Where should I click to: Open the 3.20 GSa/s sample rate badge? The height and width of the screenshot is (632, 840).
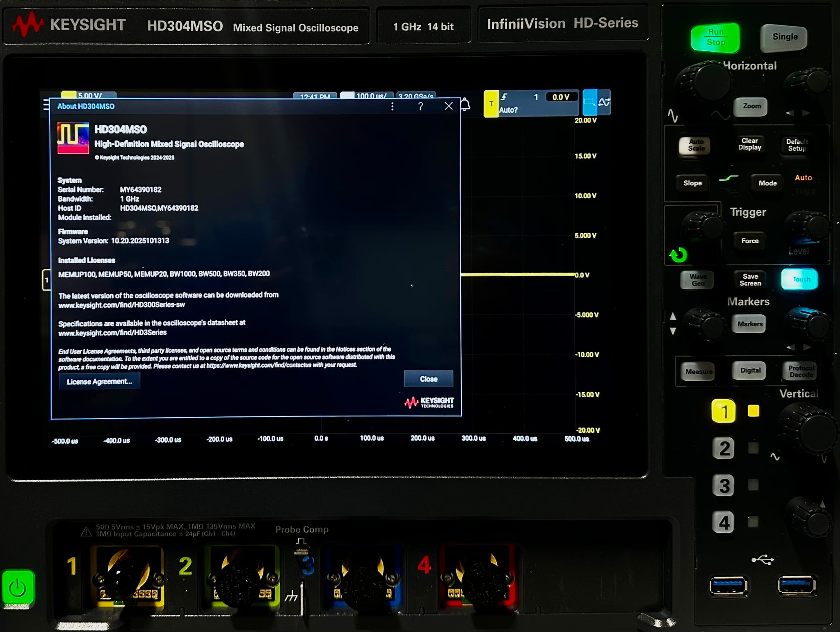click(416, 95)
